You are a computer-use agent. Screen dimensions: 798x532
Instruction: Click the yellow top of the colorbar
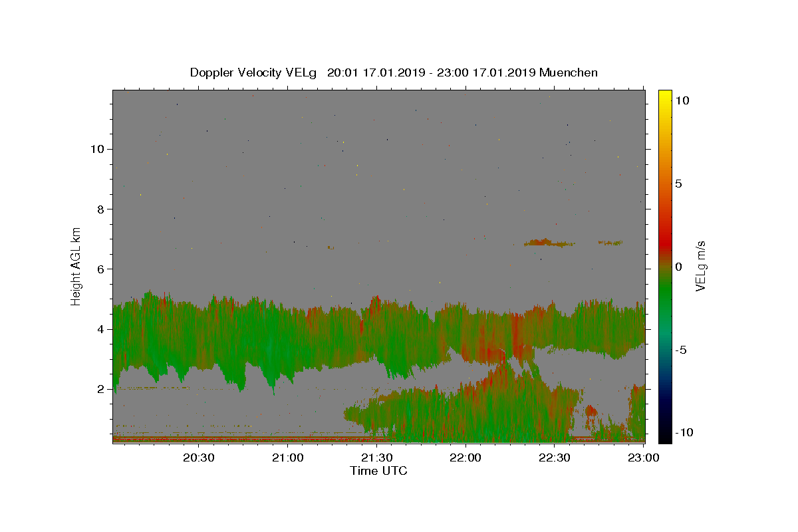664,96
